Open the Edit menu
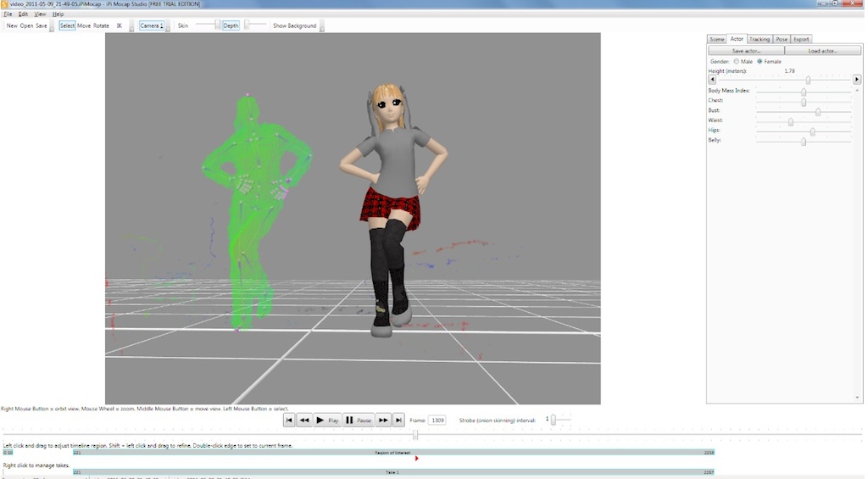The height and width of the screenshot is (479, 868). pyautogui.click(x=23, y=14)
